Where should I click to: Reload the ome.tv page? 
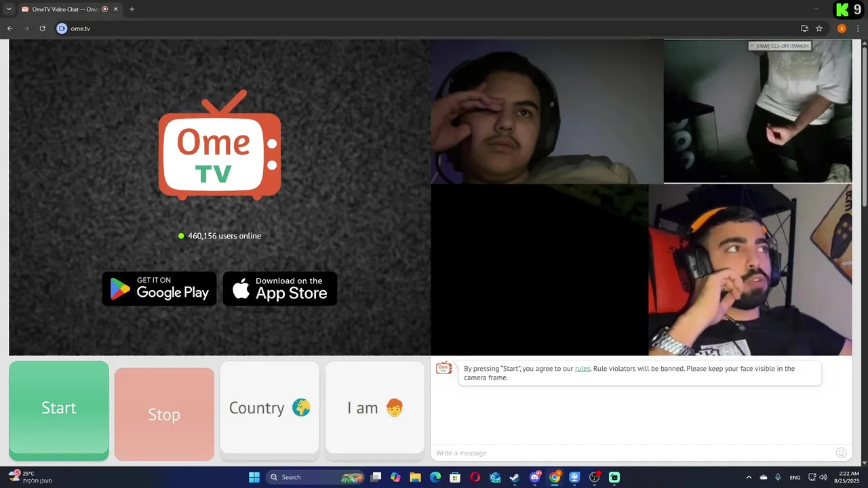[x=42, y=28]
